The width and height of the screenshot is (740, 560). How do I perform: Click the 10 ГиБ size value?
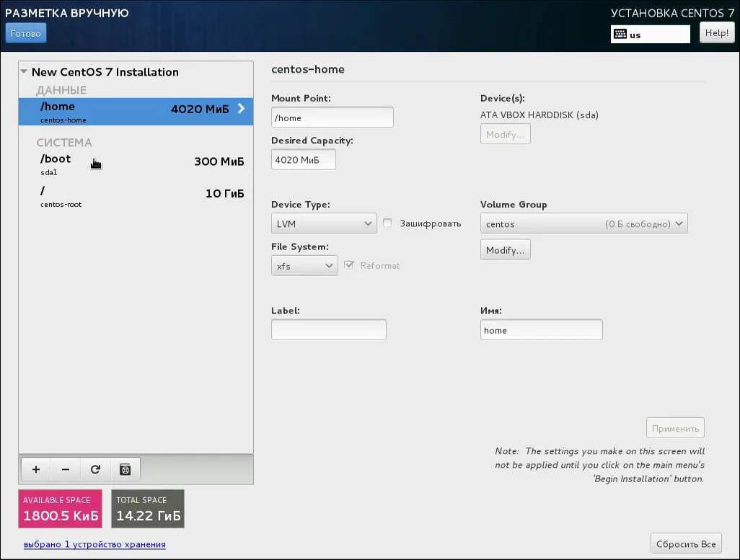[x=224, y=193]
